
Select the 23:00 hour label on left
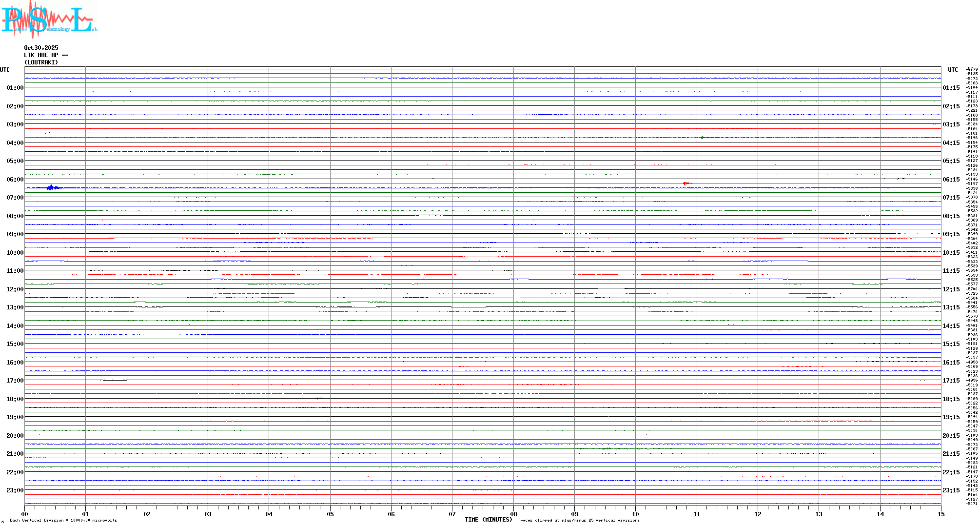click(15, 490)
